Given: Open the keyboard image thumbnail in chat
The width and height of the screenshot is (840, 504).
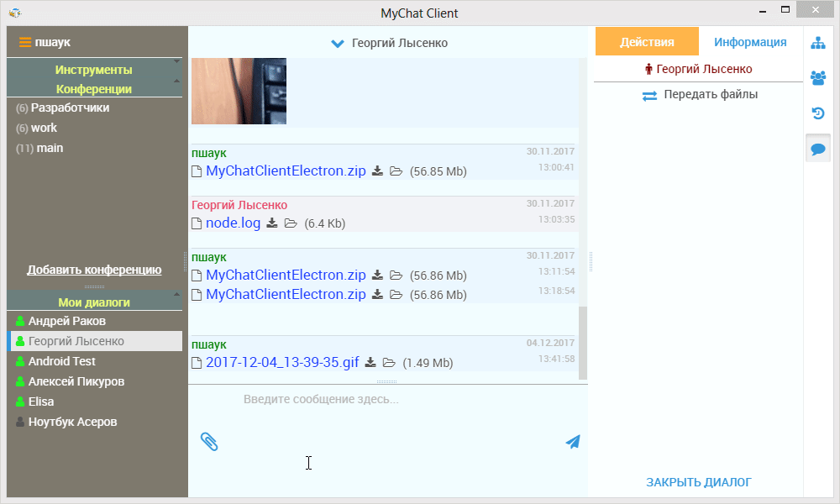Looking at the screenshot, I should click(x=239, y=91).
